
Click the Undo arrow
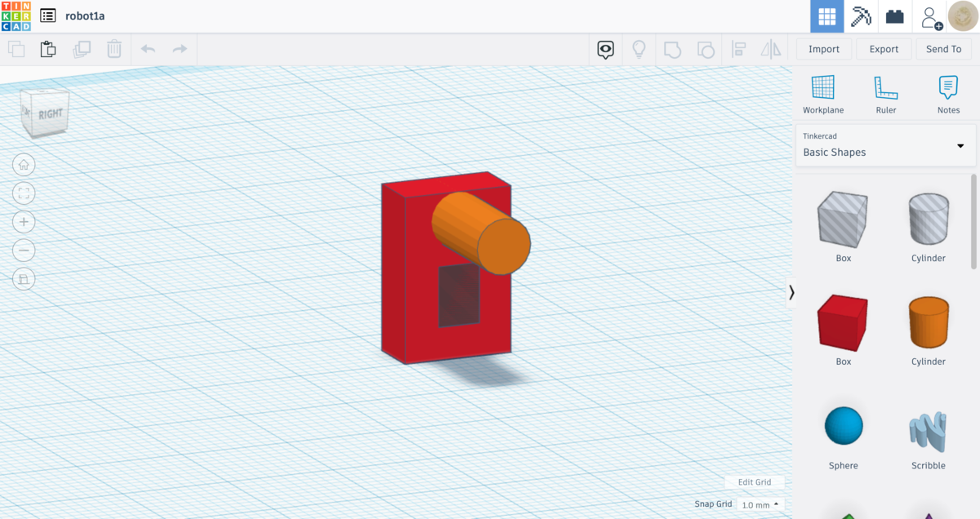coord(148,49)
